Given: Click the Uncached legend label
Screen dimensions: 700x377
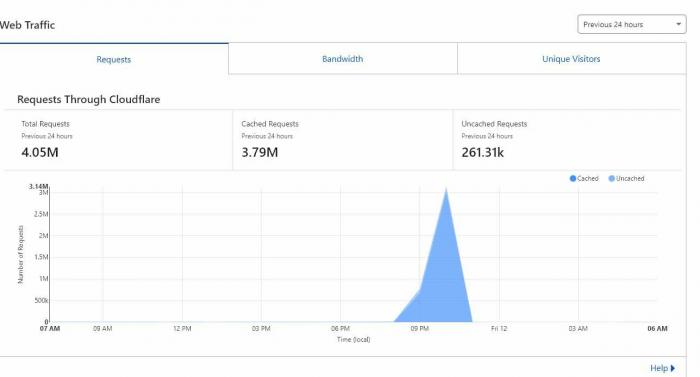Looking at the screenshot, I should tap(630, 179).
